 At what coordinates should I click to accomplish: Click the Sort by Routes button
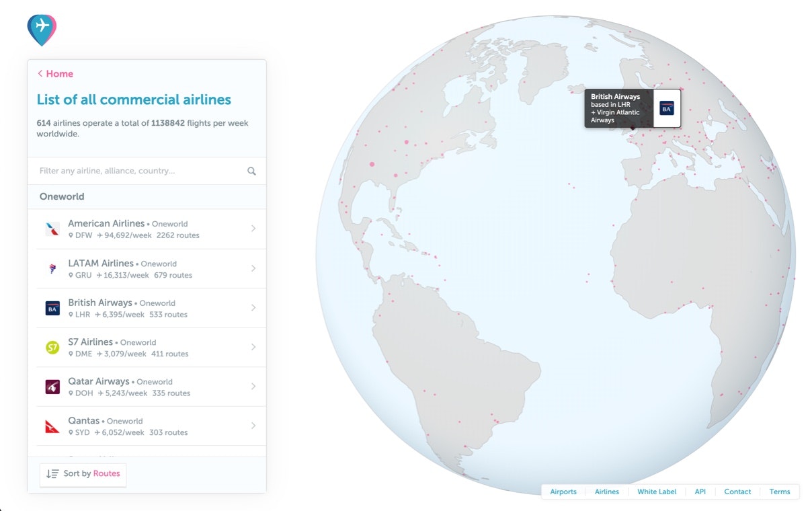click(83, 474)
